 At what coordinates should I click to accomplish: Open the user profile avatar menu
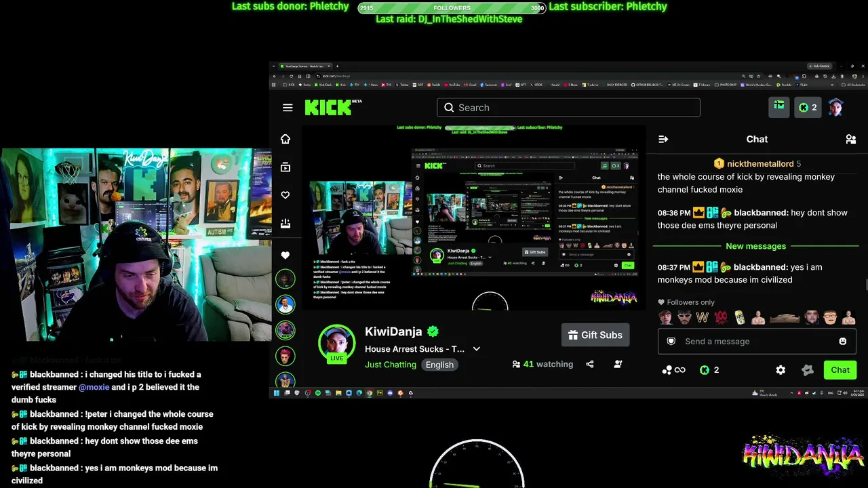pyautogui.click(x=835, y=107)
